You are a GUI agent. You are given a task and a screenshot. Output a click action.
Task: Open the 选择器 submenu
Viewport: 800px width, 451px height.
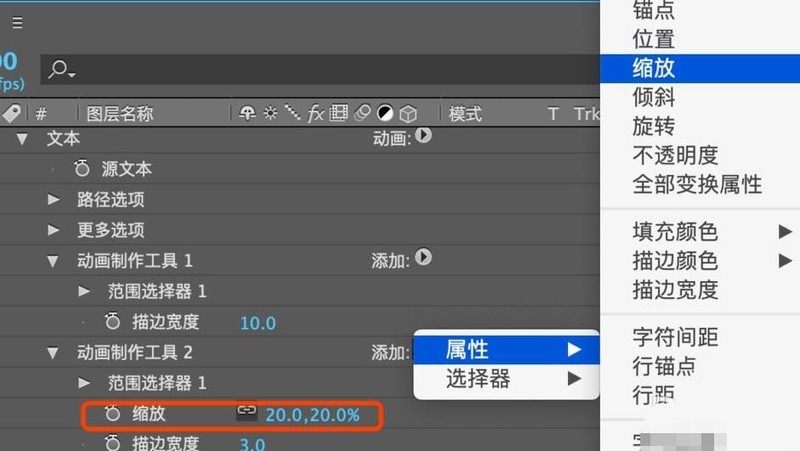[x=506, y=379]
